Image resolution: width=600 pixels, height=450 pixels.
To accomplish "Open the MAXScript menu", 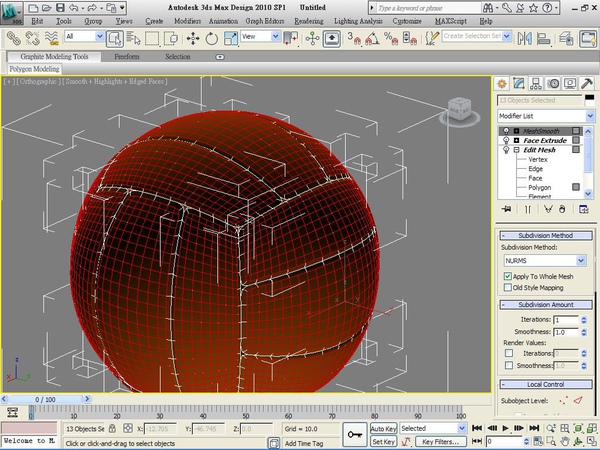I will point(450,21).
